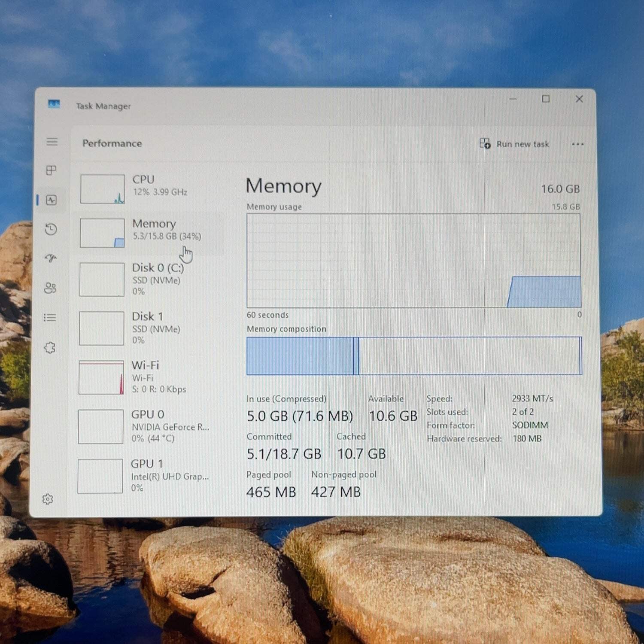Select Disk 1 SSD entry
This screenshot has width=644, height=644.
149,328
